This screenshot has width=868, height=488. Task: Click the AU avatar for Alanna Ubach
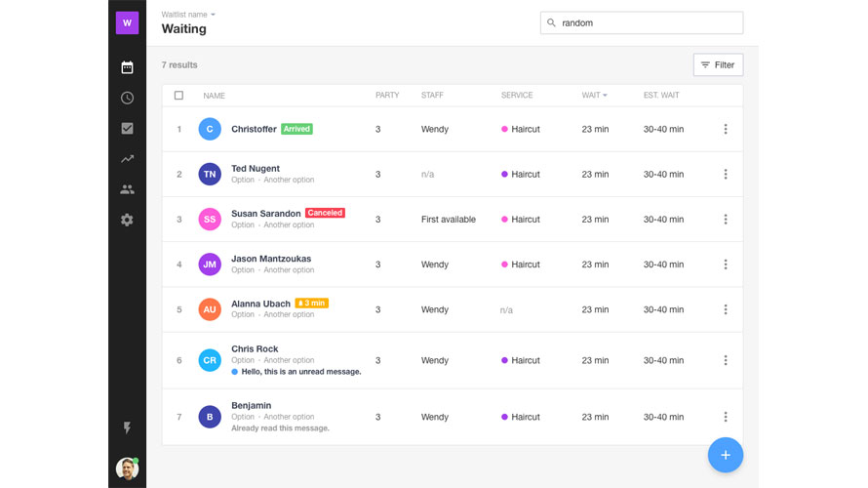coord(210,309)
